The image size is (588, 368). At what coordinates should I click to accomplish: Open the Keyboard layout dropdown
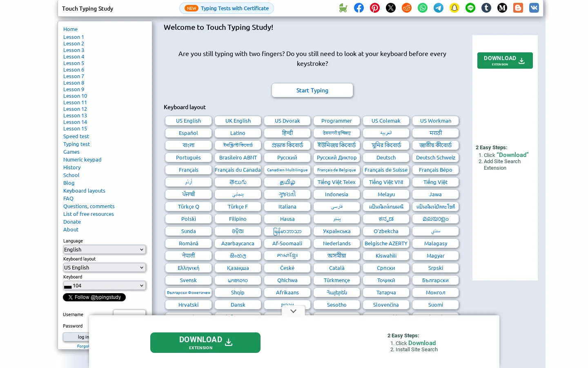[105, 267]
